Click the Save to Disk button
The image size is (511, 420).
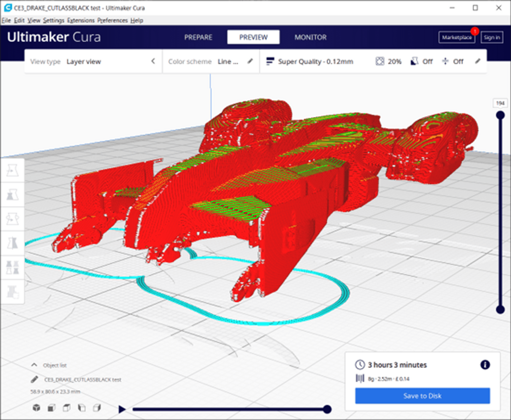[x=422, y=396]
